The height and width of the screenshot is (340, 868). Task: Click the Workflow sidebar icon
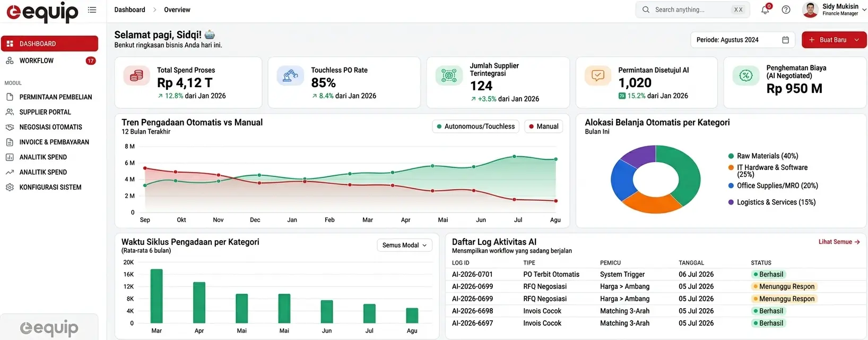[x=10, y=61]
